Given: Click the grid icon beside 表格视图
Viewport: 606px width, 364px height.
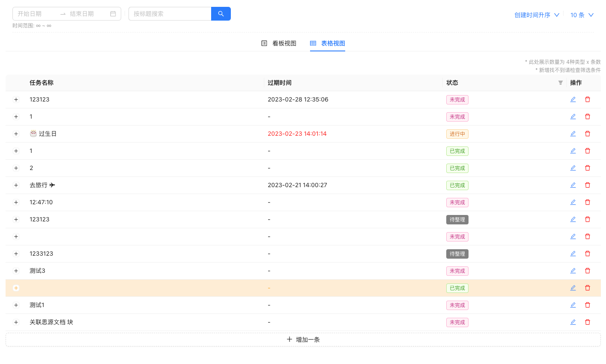Looking at the screenshot, I should pyautogui.click(x=313, y=43).
